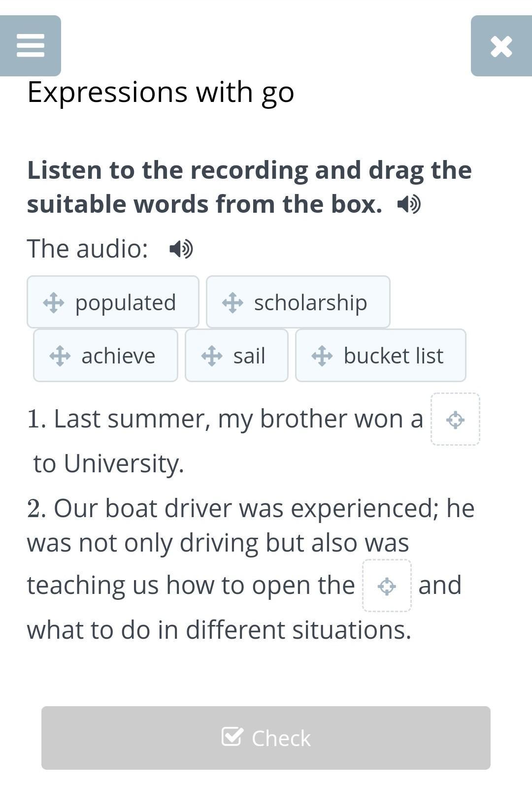532x785 pixels.
Task: Click the 'Expressions with go' heading
Action: (x=161, y=92)
